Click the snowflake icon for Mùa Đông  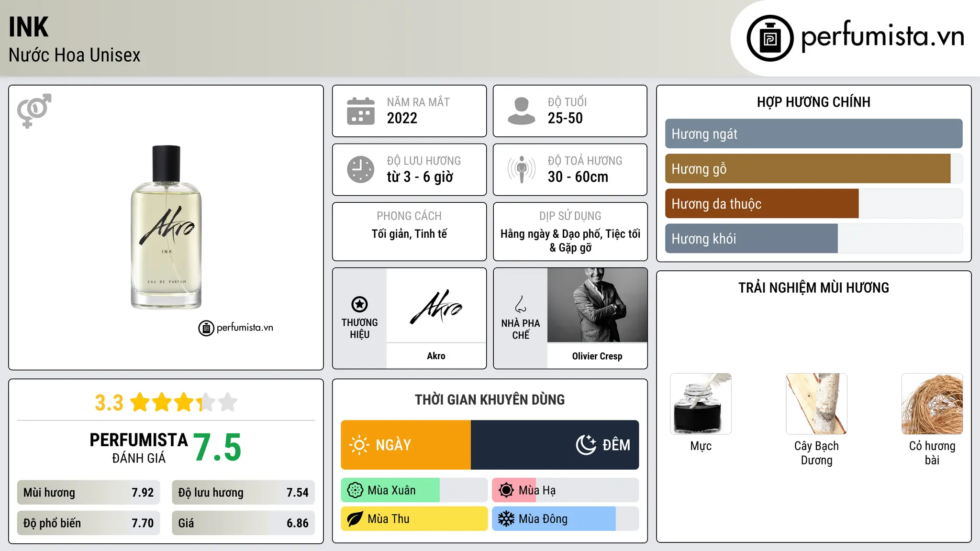click(x=506, y=519)
